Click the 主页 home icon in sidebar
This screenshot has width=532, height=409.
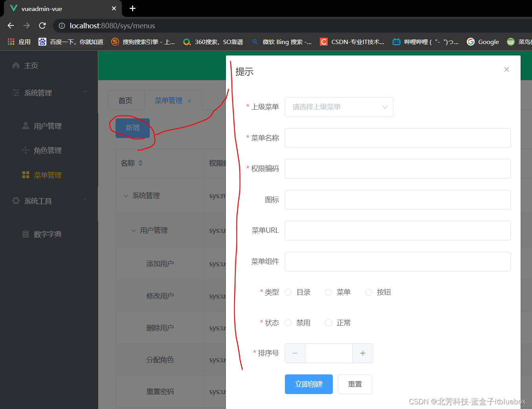(x=16, y=65)
